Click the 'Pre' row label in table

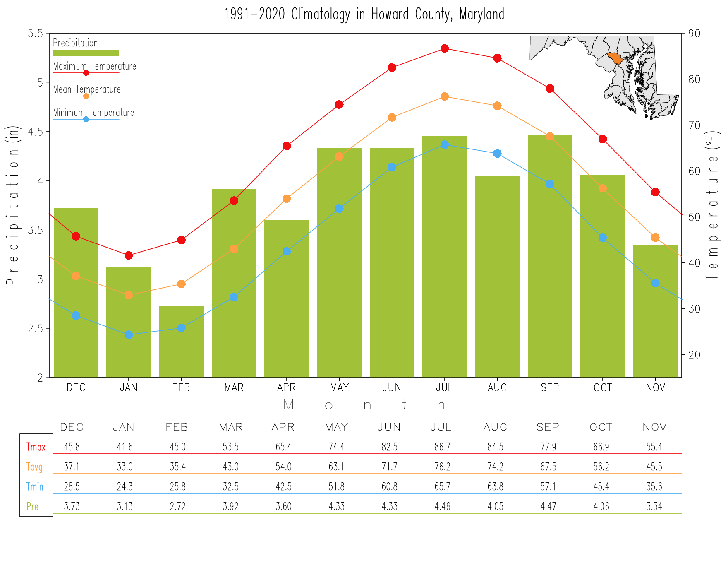32,507
